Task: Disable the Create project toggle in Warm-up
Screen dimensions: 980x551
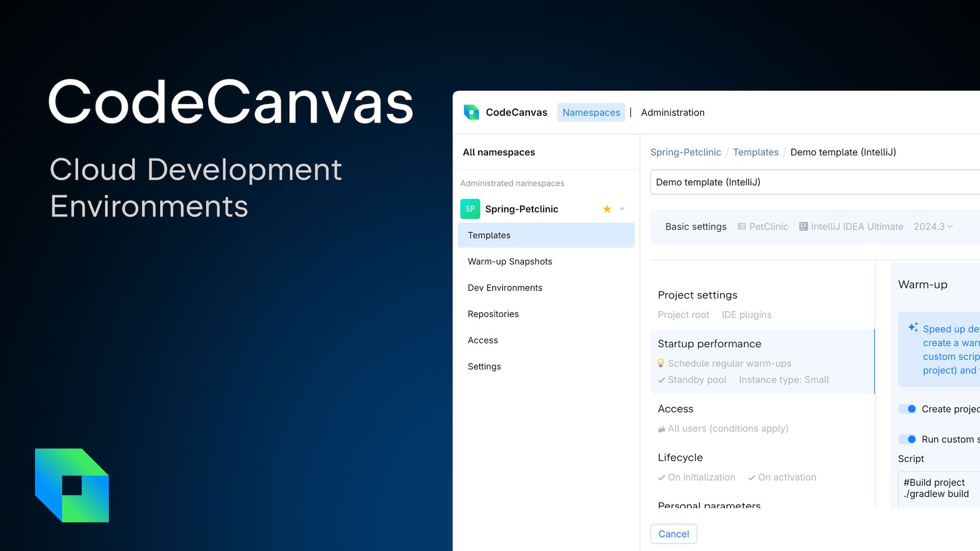Action: (x=908, y=409)
